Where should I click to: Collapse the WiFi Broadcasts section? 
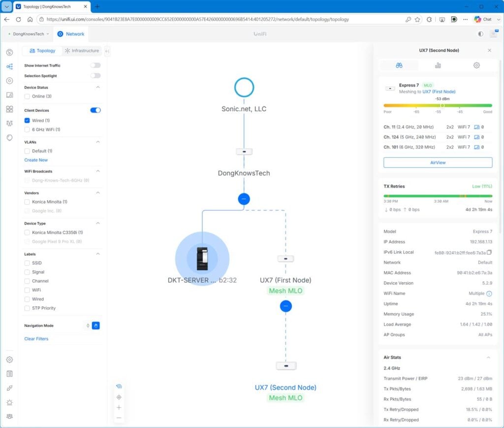coord(98,171)
